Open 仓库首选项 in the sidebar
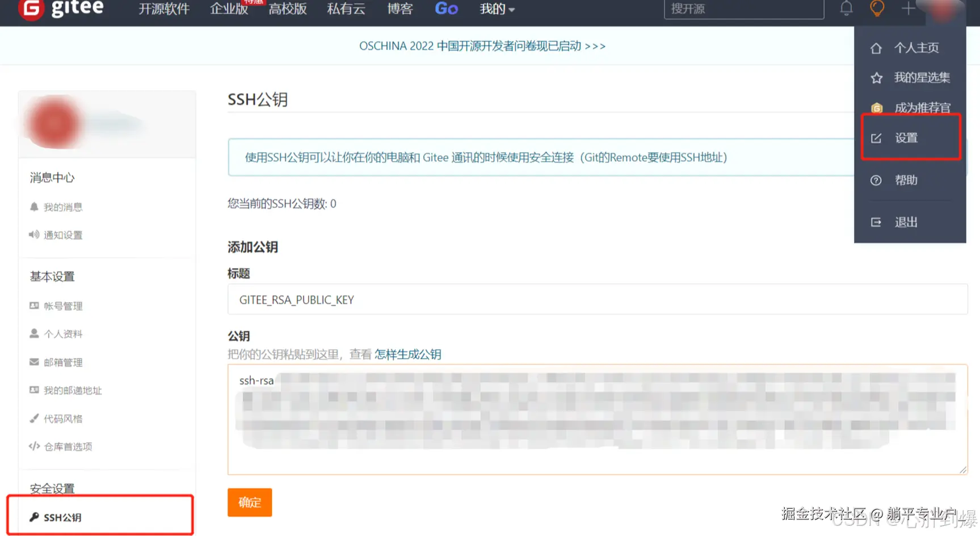 point(68,447)
